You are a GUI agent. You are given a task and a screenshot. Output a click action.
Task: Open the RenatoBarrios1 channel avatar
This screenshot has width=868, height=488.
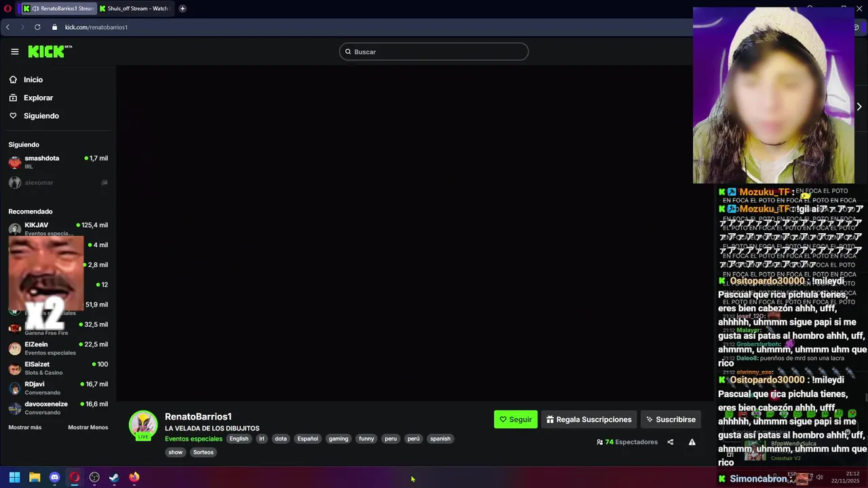[143, 425]
